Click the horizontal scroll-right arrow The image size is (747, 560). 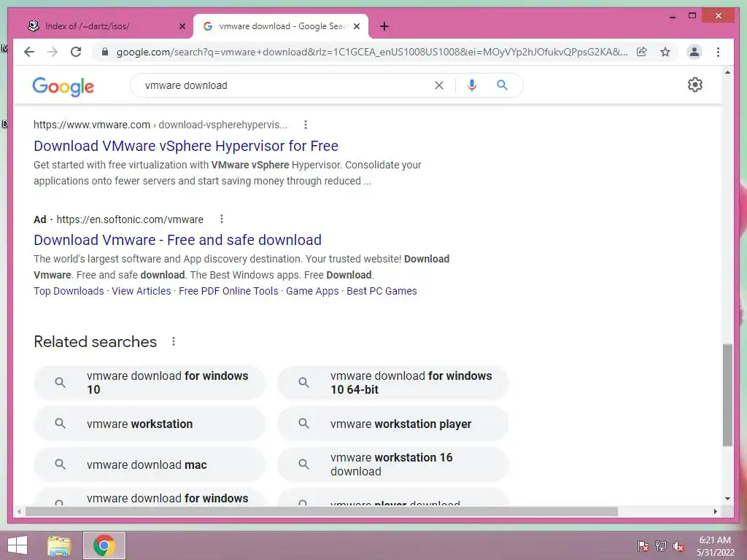point(715,511)
